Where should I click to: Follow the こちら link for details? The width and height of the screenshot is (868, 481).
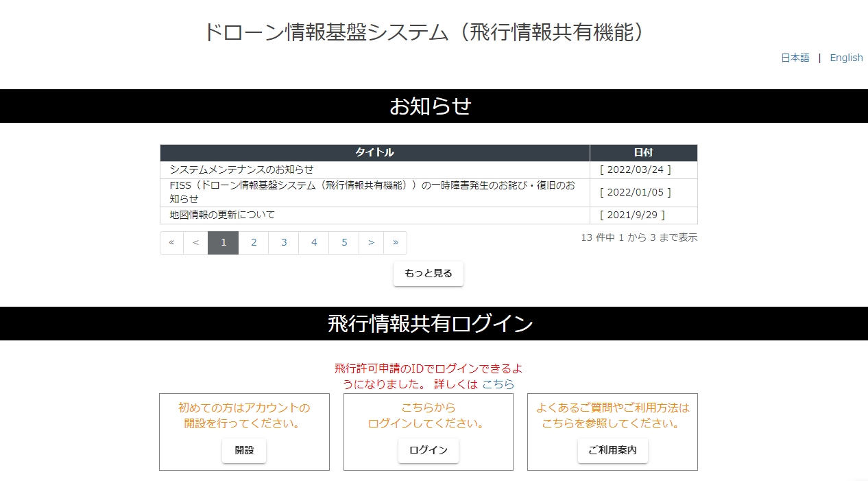[498, 384]
